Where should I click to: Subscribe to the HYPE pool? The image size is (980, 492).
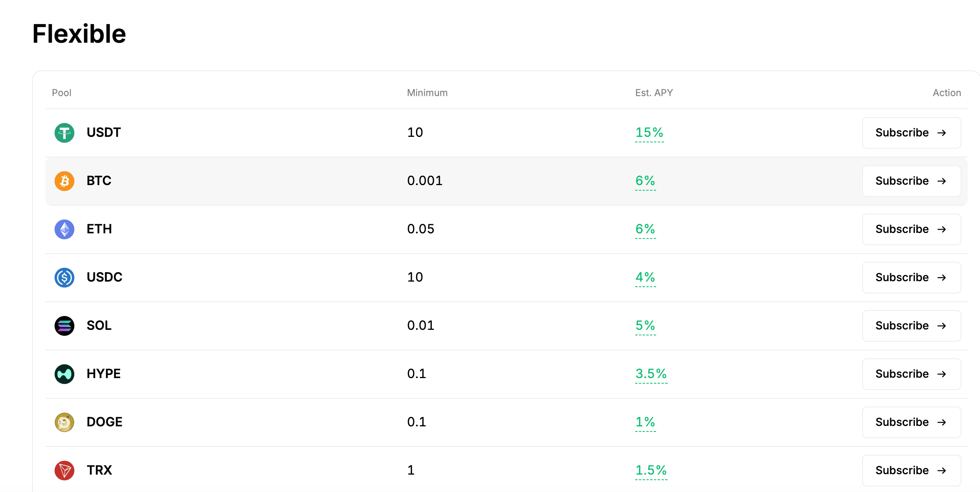[x=912, y=374]
